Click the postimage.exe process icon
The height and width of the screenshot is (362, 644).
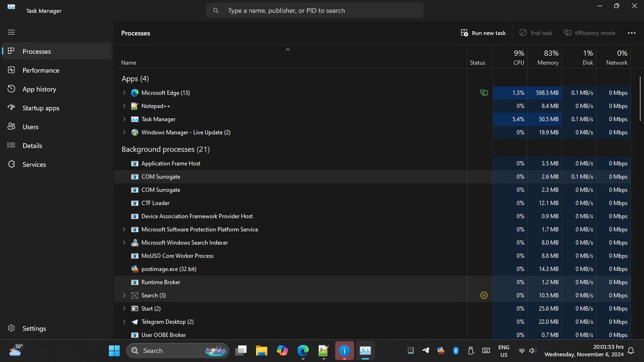click(x=134, y=269)
